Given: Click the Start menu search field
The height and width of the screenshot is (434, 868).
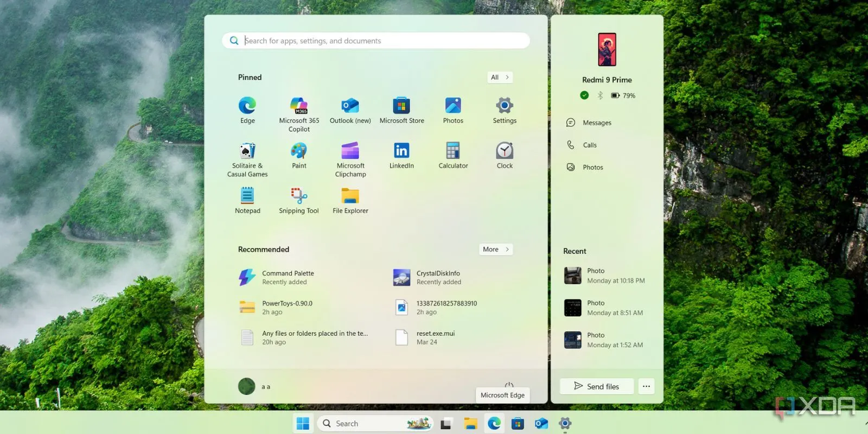Looking at the screenshot, I should coord(375,41).
